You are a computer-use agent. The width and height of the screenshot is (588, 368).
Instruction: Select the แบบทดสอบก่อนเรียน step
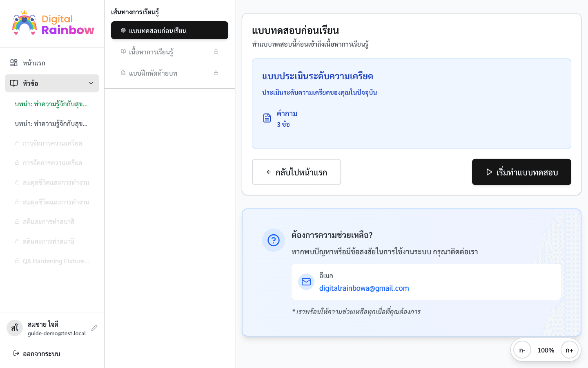pos(169,30)
